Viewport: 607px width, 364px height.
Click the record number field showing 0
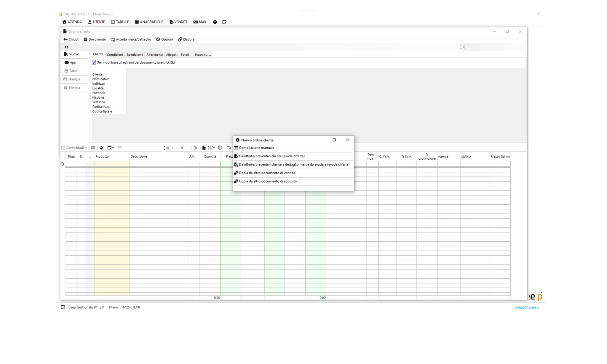point(182,148)
